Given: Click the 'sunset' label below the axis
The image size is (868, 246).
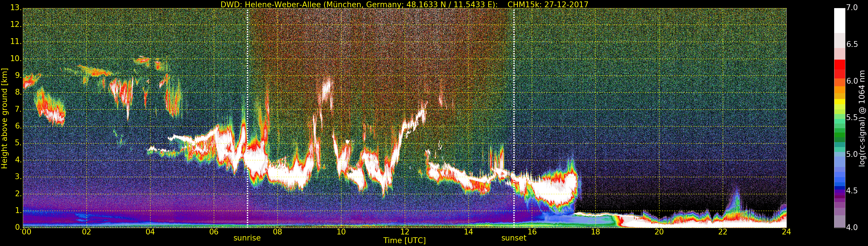Looking at the screenshot, I should pyautogui.click(x=514, y=238).
